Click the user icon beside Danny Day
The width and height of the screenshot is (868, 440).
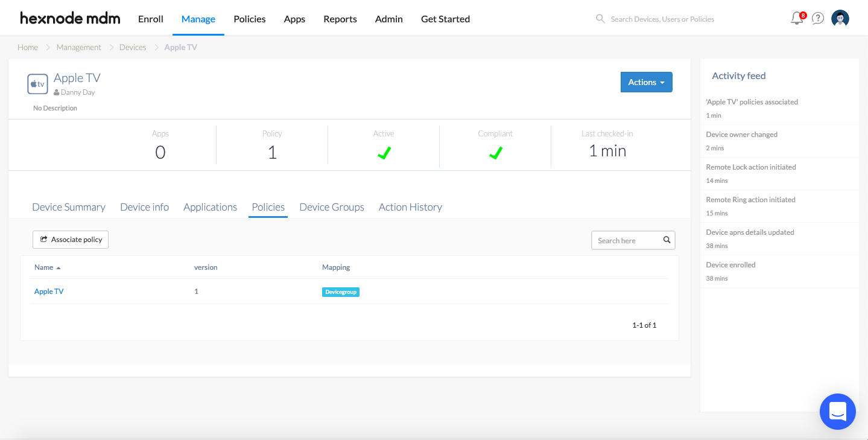point(57,93)
